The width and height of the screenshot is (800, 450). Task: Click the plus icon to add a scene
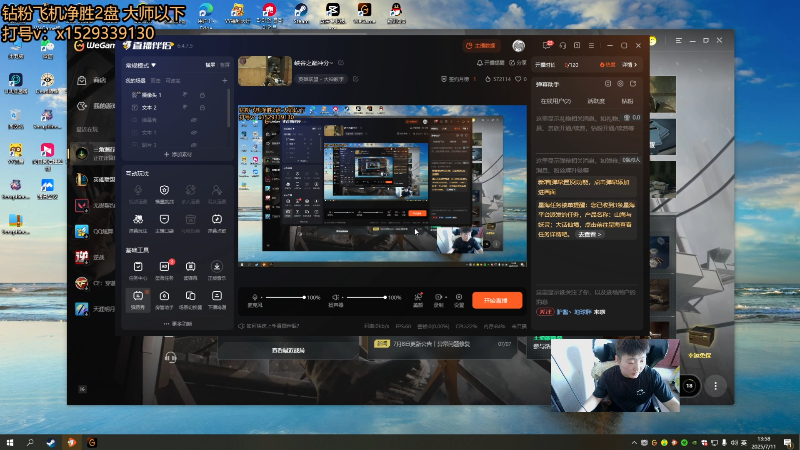(x=224, y=81)
